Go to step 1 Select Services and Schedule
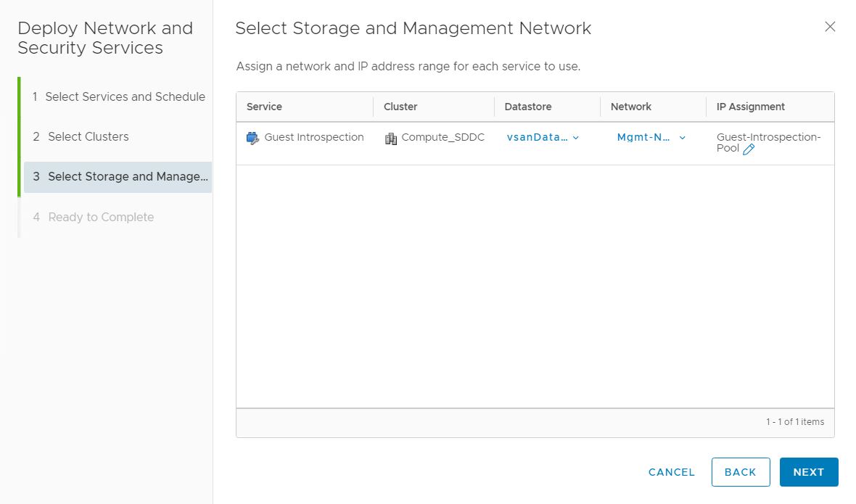The width and height of the screenshot is (856, 504). click(x=118, y=96)
